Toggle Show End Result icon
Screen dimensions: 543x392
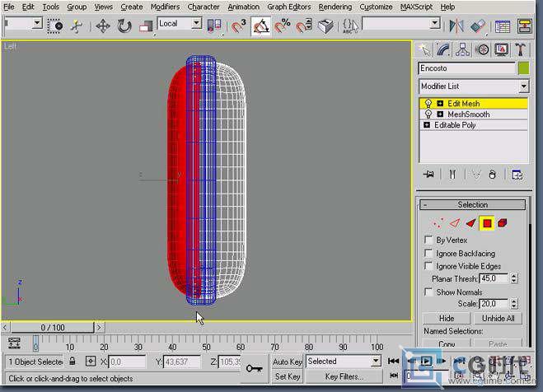452,175
